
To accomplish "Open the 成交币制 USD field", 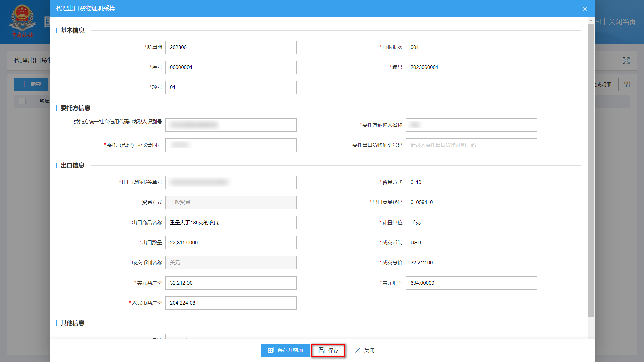I will coord(471,243).
